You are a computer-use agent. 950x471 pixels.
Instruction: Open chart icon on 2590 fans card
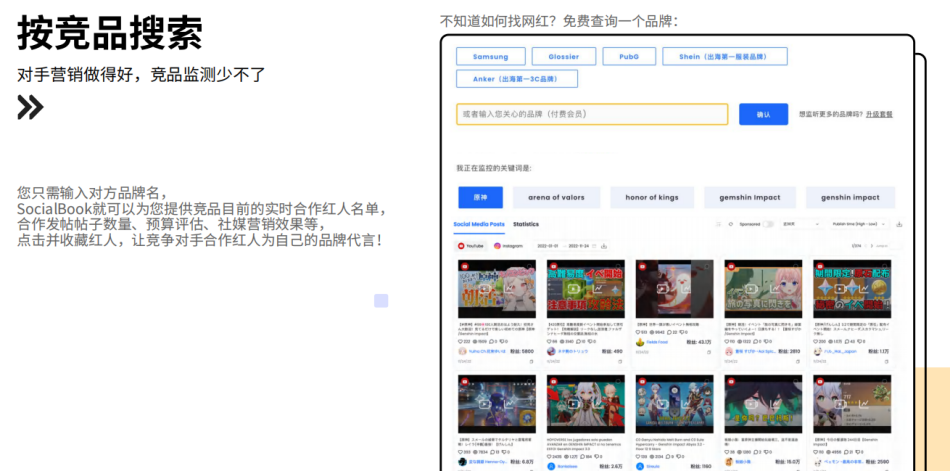click(862, 404)
